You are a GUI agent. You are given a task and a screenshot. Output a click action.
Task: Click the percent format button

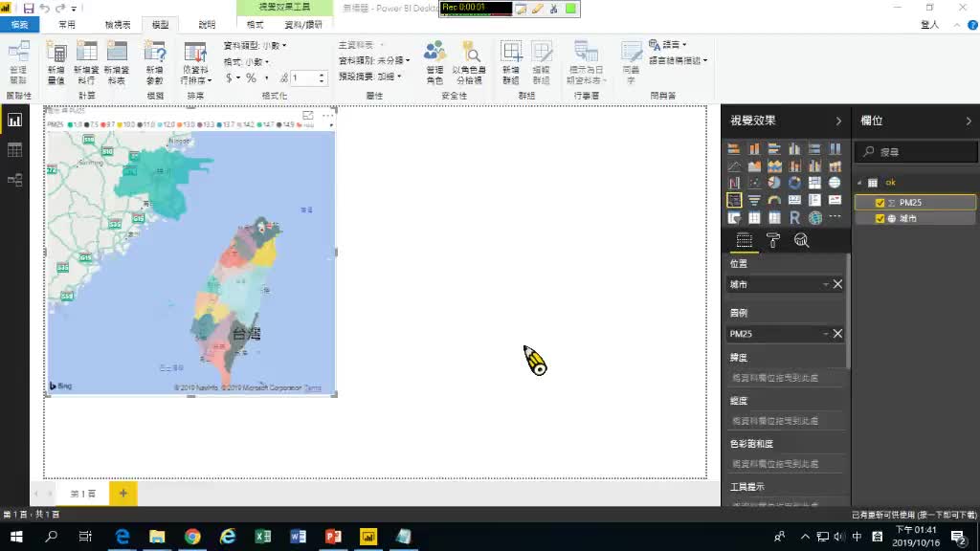point(251,78)
